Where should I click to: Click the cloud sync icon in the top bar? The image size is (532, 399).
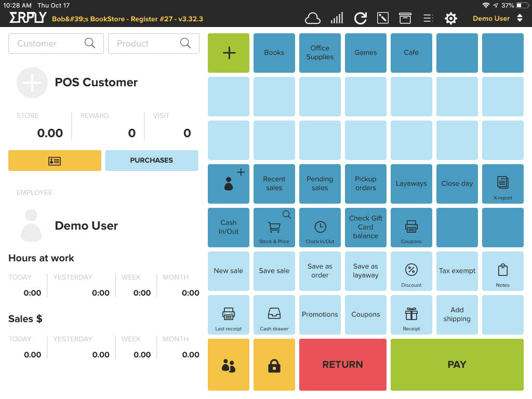point(313,17)
